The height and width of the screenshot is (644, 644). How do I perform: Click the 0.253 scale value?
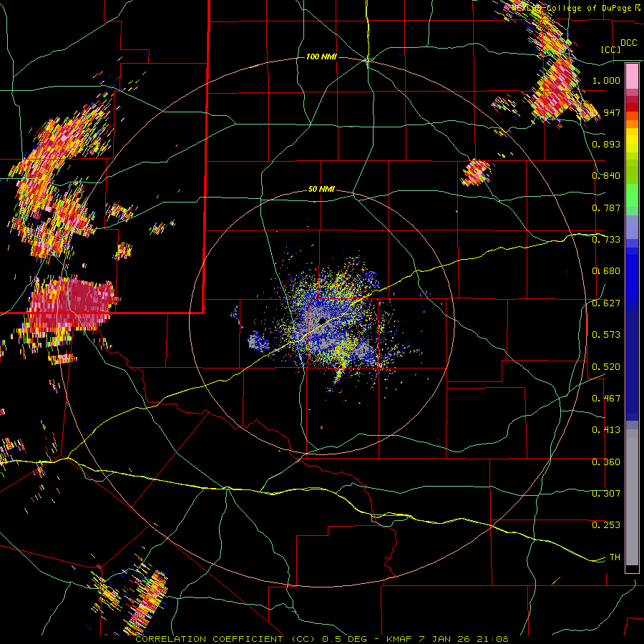pyautogui.click(x=606, y=525)
